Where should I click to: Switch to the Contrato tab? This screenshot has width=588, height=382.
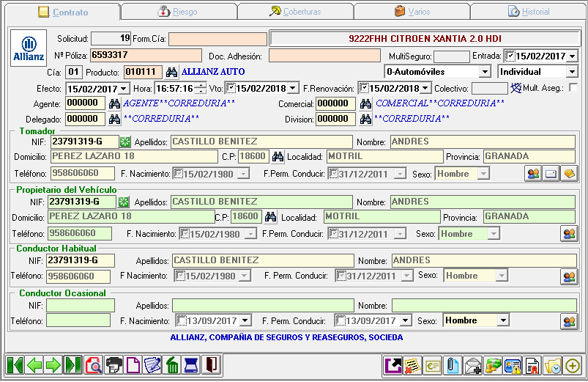[x=63, y=12]
